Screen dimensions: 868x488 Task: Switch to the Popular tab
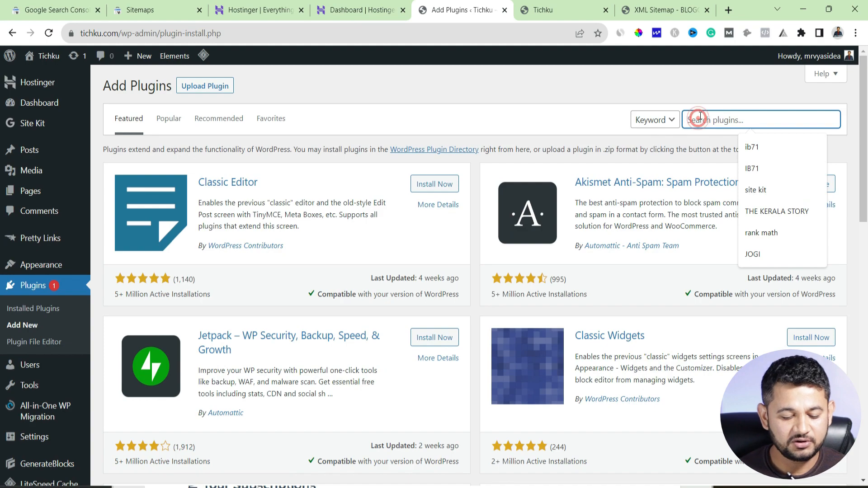169,118
